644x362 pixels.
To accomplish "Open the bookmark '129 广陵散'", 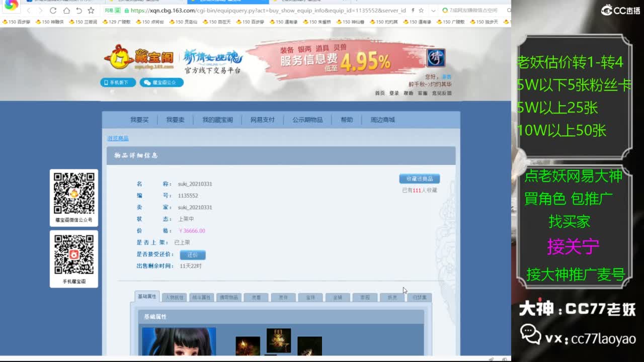I will (116, 22).
